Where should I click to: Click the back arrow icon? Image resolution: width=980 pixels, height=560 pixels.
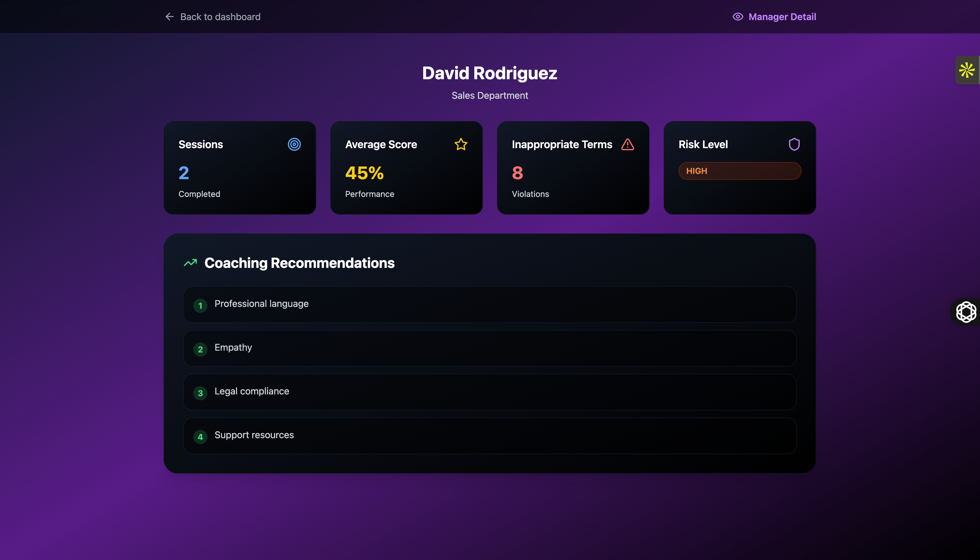pyautogui.click(x=169, y=17)
